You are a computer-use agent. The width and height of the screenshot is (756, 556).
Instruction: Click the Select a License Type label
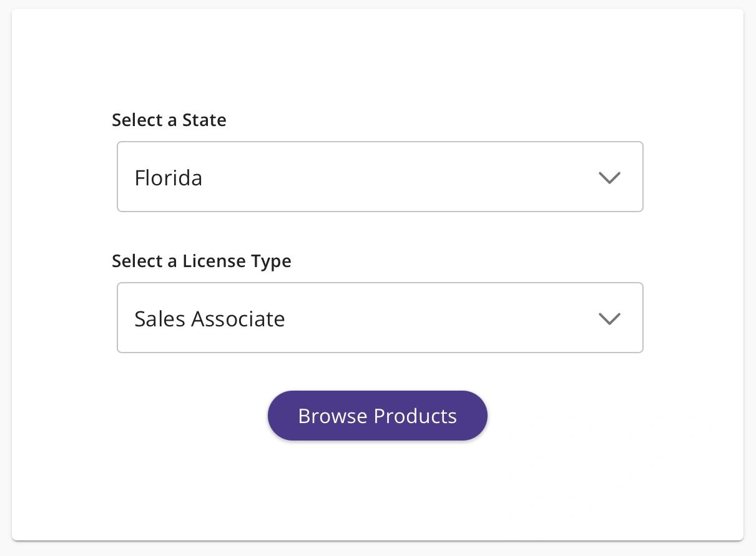tap(202, 261)
